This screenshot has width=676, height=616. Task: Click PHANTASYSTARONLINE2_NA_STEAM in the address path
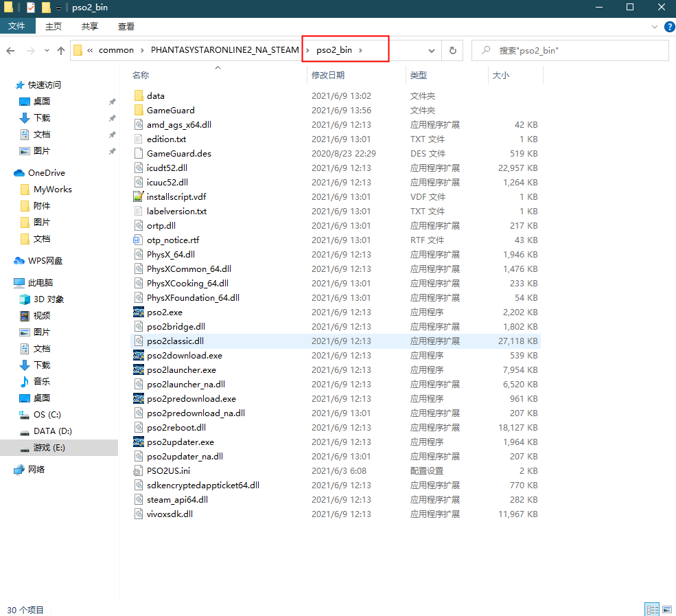click(224, 50)
